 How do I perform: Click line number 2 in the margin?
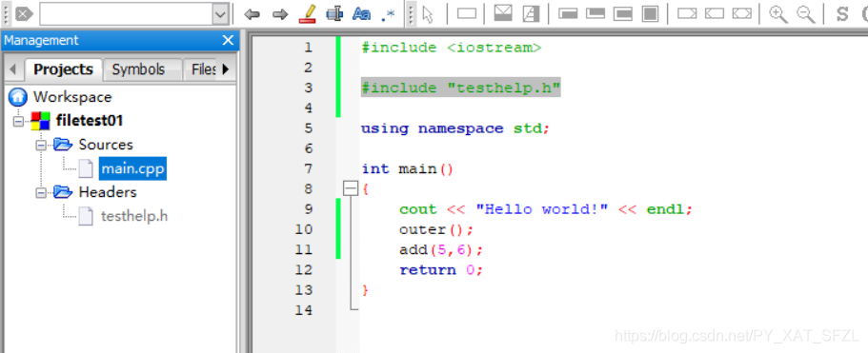pyautogui.click(x=308, y=68)
